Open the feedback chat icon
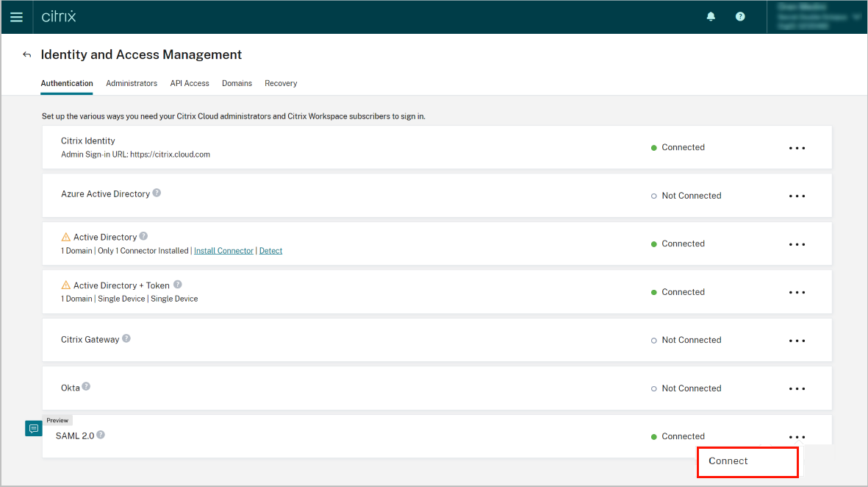The height and width of the screenshot is (487, 868). click(34, 428)
